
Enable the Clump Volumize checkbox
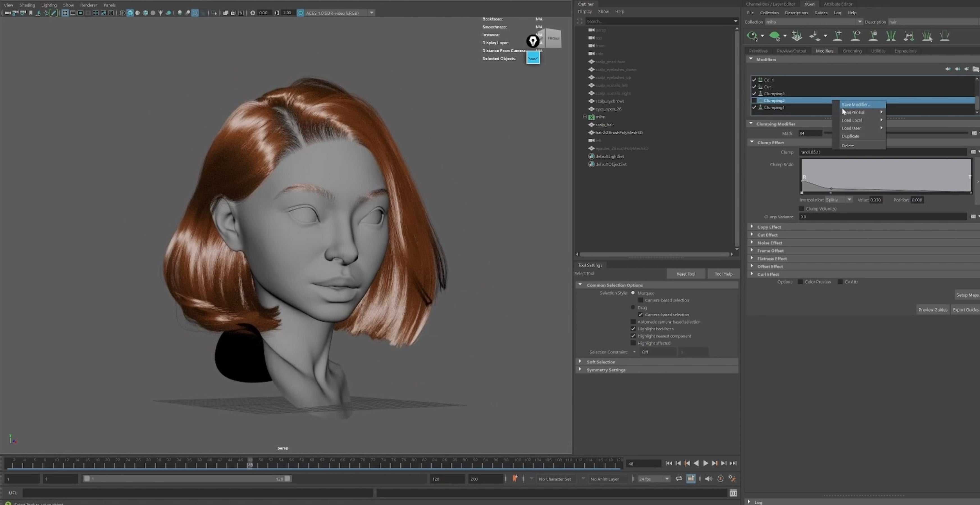(x=802, y=209)
